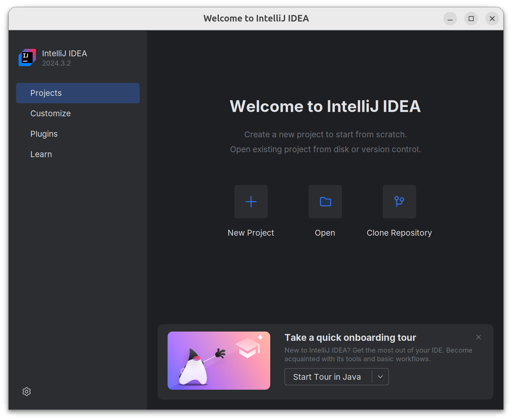This screenshot has height=420, width=512.
Task: Click the "Open" text label
Action: tap(325, 233)
